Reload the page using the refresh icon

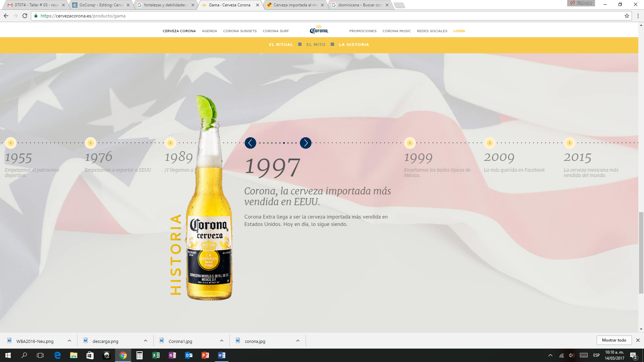pos(25,16)
